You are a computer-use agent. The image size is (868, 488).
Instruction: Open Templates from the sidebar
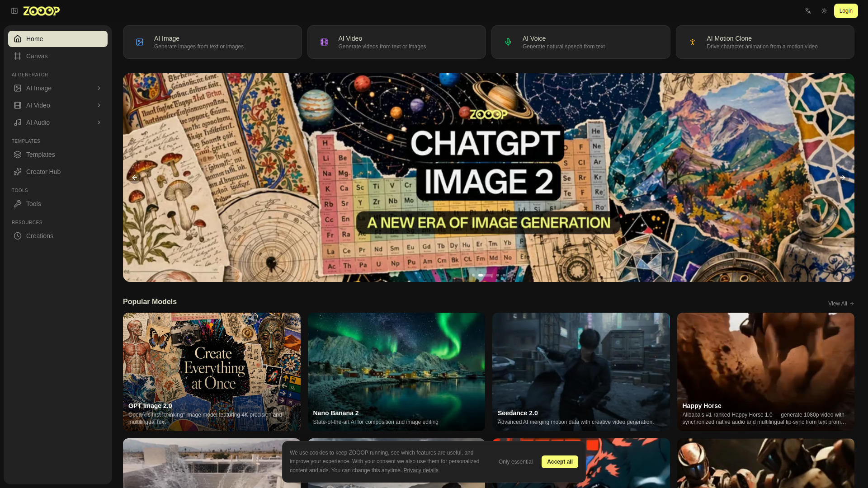click(58, 155)
